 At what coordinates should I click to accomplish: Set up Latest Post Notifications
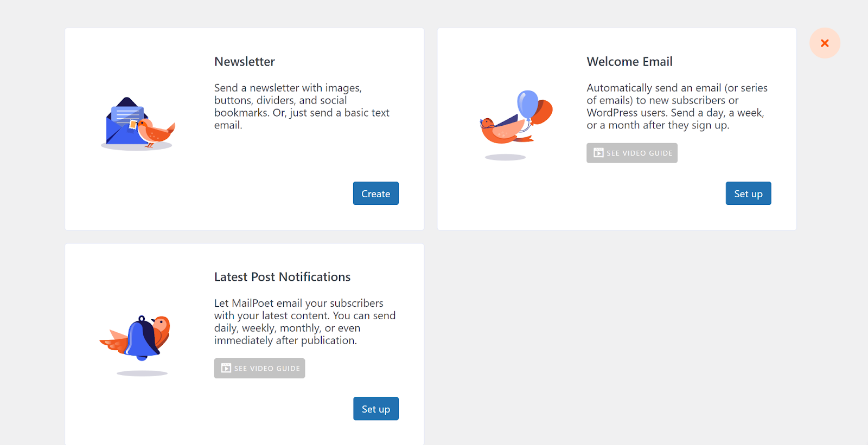[x=375, y=409]
